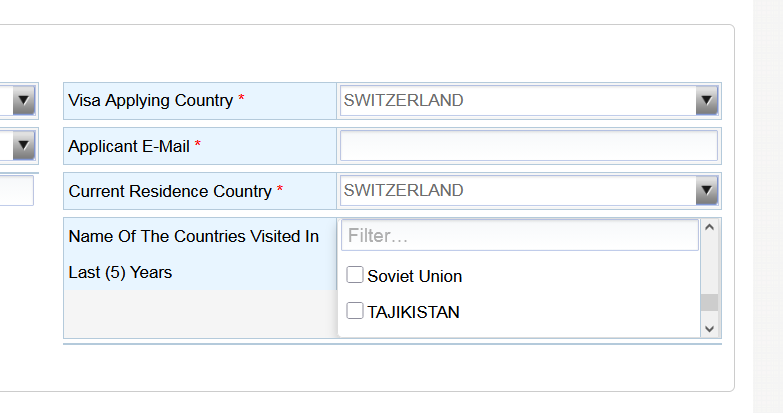
Task: Click the Applicant E-Mail input field
Action: click(529, 146)
